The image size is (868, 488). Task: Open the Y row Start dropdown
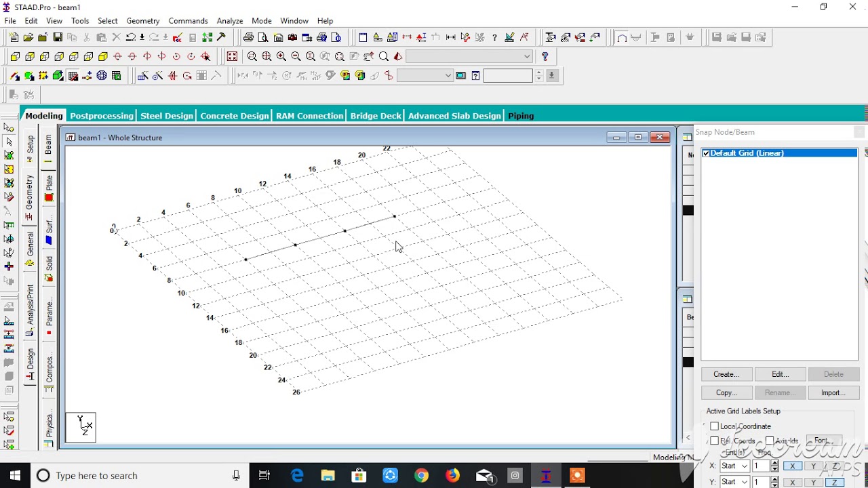tap(734, 482)
